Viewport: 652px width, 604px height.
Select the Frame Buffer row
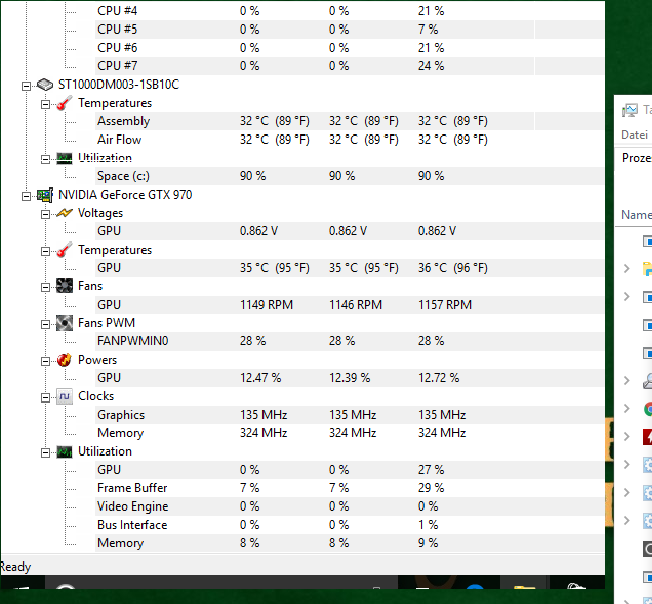point(349,488)
